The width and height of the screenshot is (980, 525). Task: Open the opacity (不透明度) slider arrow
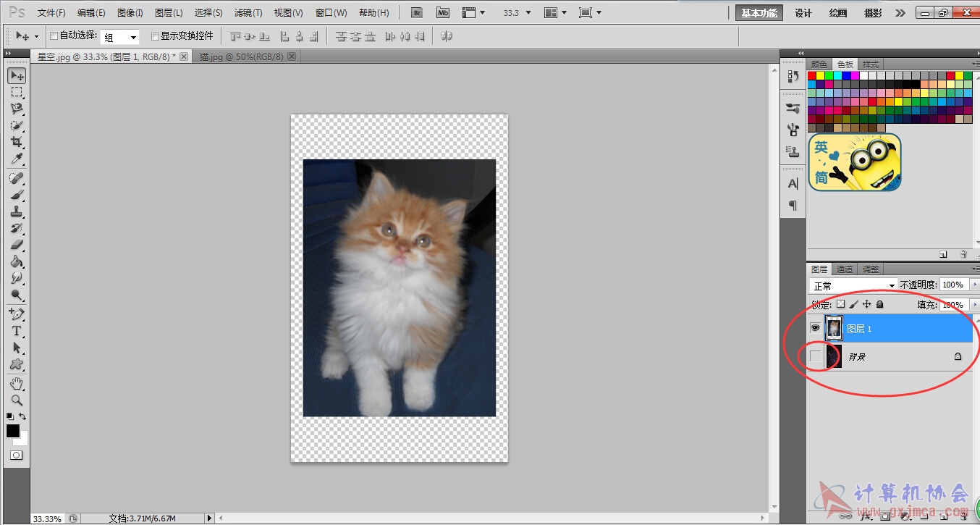coord(973,285)
